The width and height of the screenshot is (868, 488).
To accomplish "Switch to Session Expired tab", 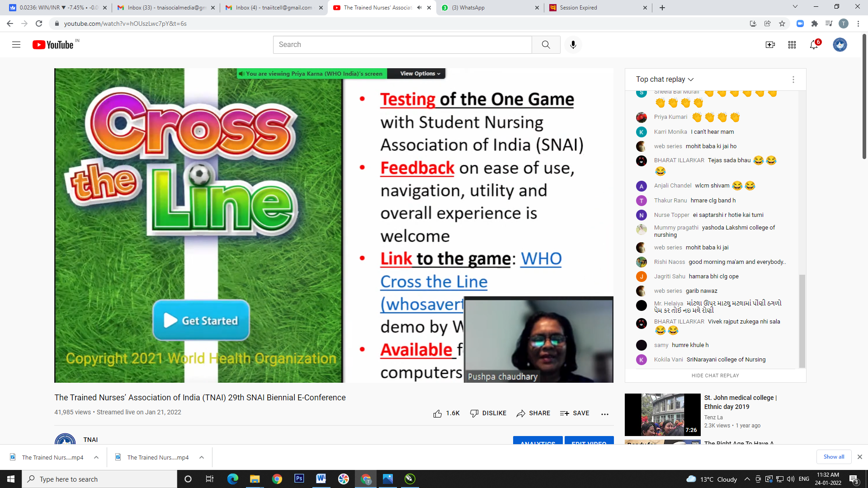I will coord(598,8).
